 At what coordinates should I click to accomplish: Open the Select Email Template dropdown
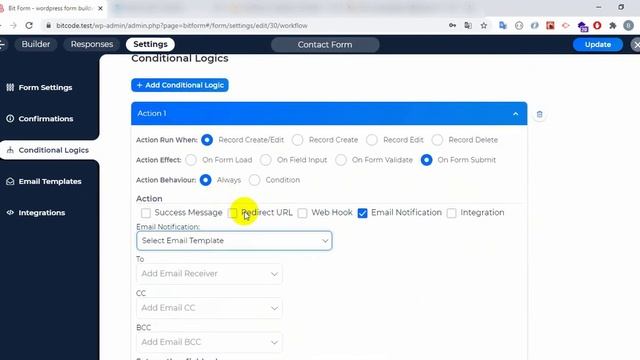[x=234, y=241]
